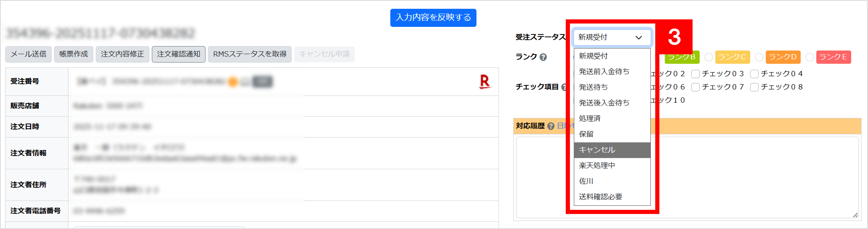The image size is (868, 229).
Task: Tick the チェック０７ checkbox
Action: [695, 87]
